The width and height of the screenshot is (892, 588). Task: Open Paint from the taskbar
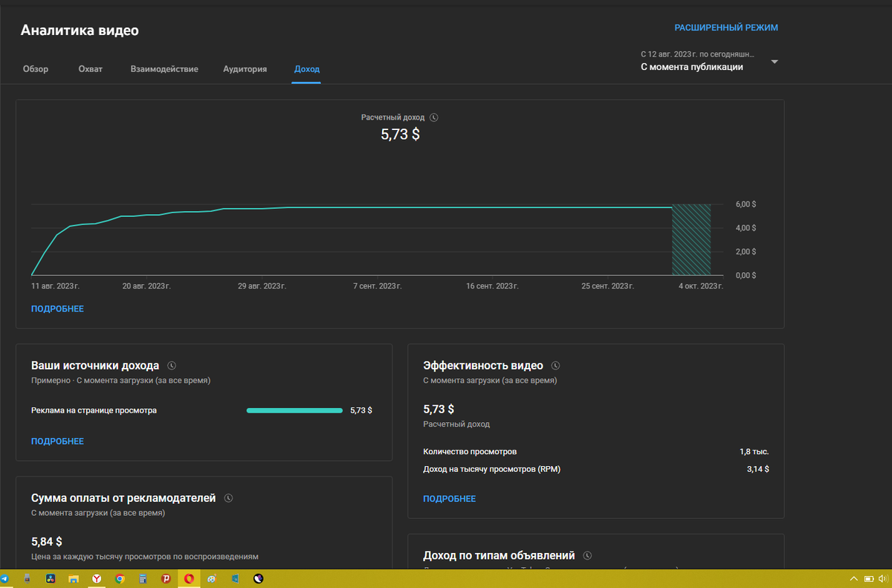(x=212, y=578)
